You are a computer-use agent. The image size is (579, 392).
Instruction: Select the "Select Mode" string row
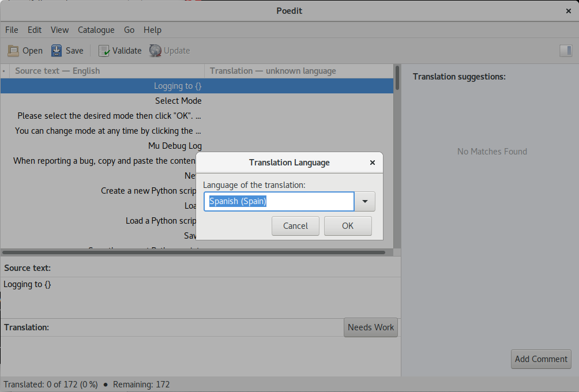click(x=197, y=101)
